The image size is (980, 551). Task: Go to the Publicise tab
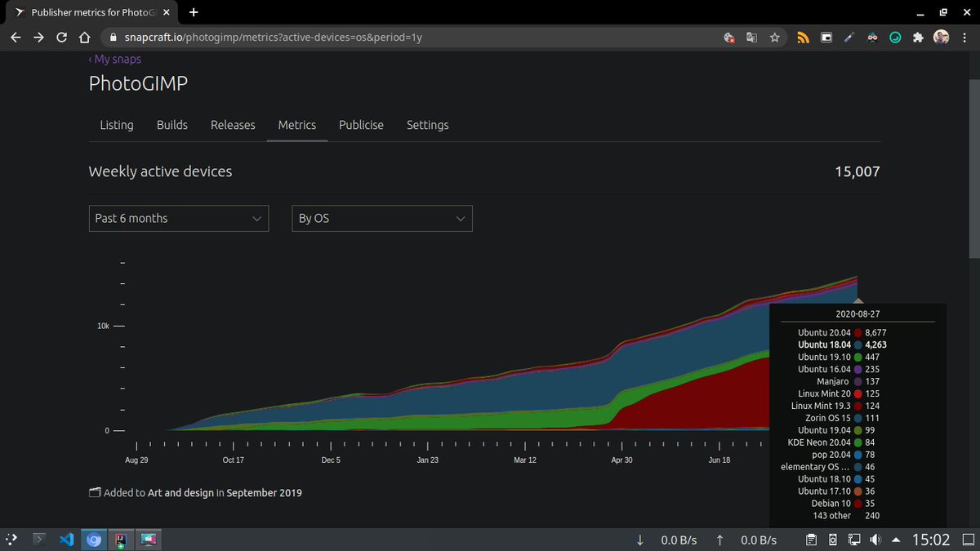(x=361, y=125)
